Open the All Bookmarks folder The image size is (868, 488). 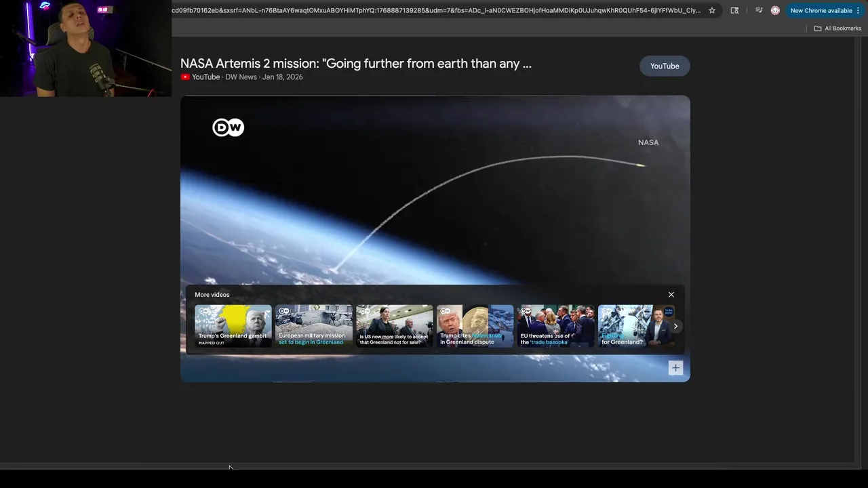837,28
